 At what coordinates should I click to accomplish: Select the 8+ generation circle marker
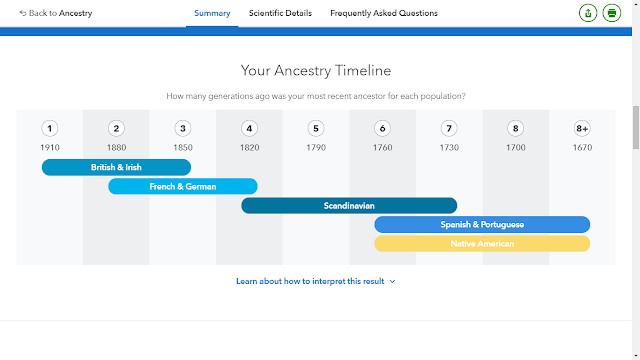[x=582, y=129]
